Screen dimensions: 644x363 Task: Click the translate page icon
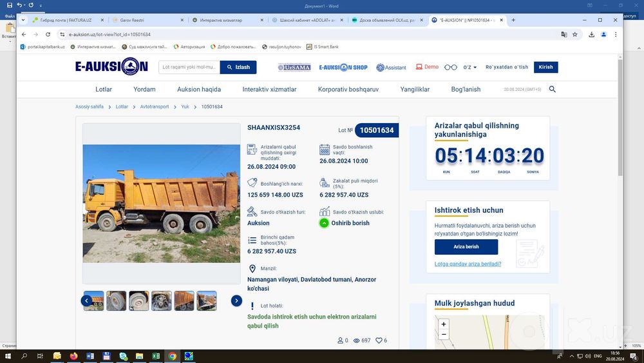click(x=564, y=35)
